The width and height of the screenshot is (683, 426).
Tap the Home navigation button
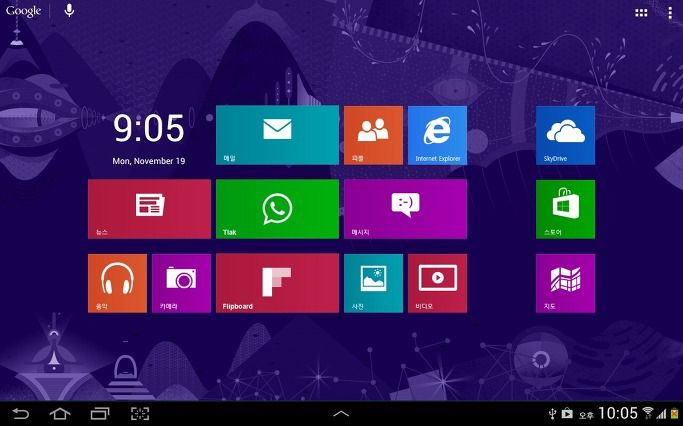click(60, 413)
